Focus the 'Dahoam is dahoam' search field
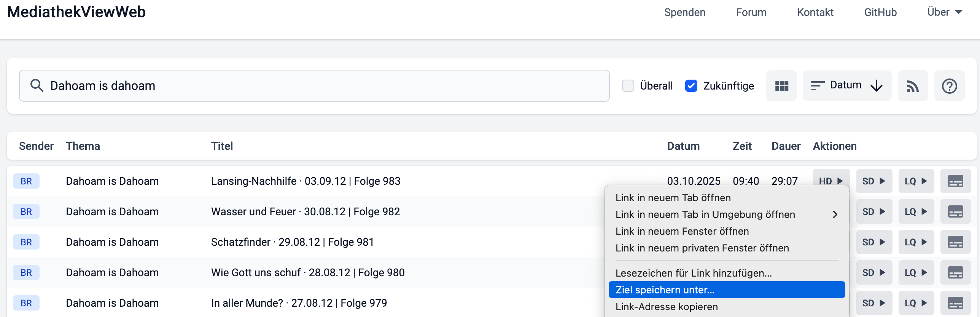This screenshot has height=317, width=980. tap(314, 86)
